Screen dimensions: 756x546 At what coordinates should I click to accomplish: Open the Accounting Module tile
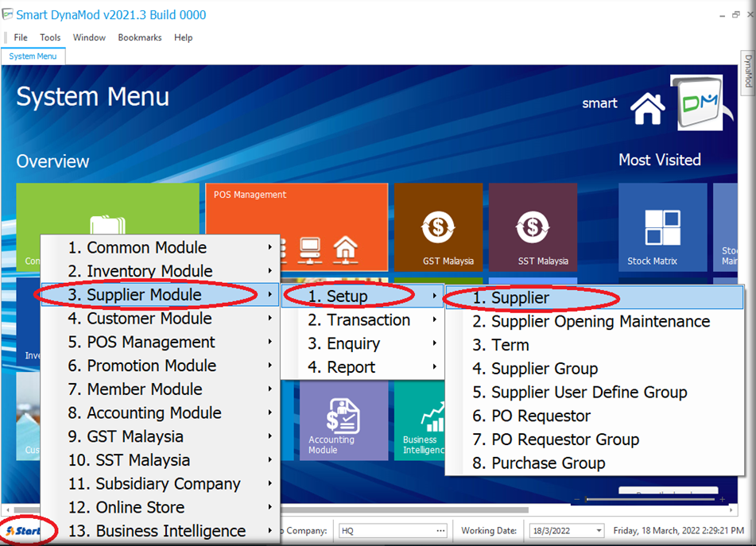[343, 420]
